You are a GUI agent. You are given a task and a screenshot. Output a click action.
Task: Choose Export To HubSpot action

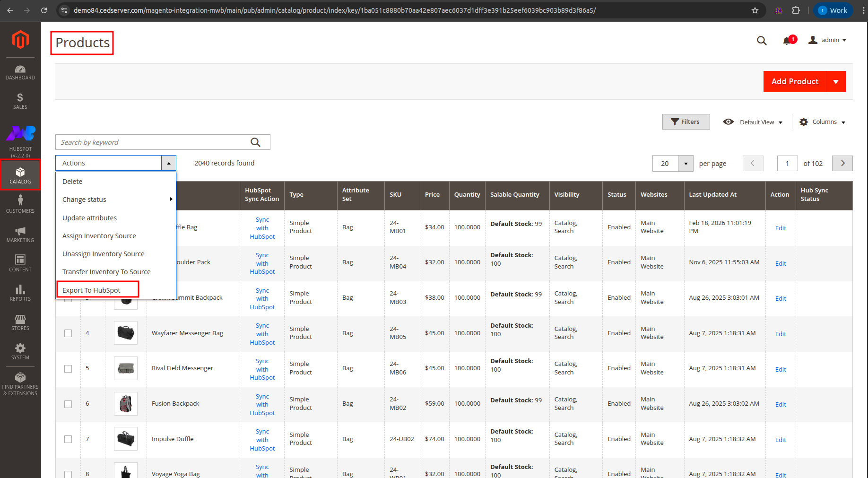coord(92,290)
